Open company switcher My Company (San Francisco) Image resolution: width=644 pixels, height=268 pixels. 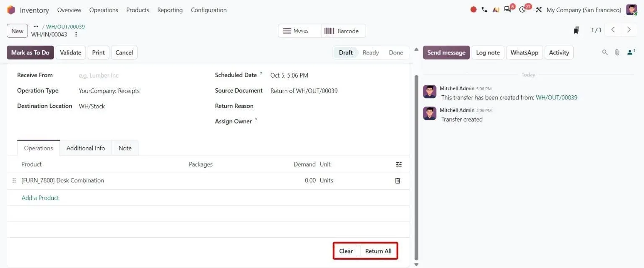(584, 10)
